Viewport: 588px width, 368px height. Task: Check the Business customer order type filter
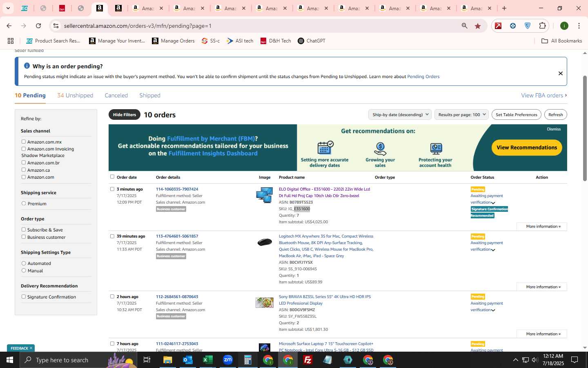(24, 237)
